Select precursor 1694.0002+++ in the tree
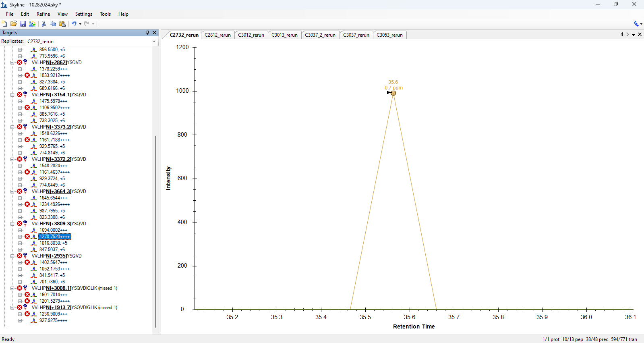 point(53,230)
